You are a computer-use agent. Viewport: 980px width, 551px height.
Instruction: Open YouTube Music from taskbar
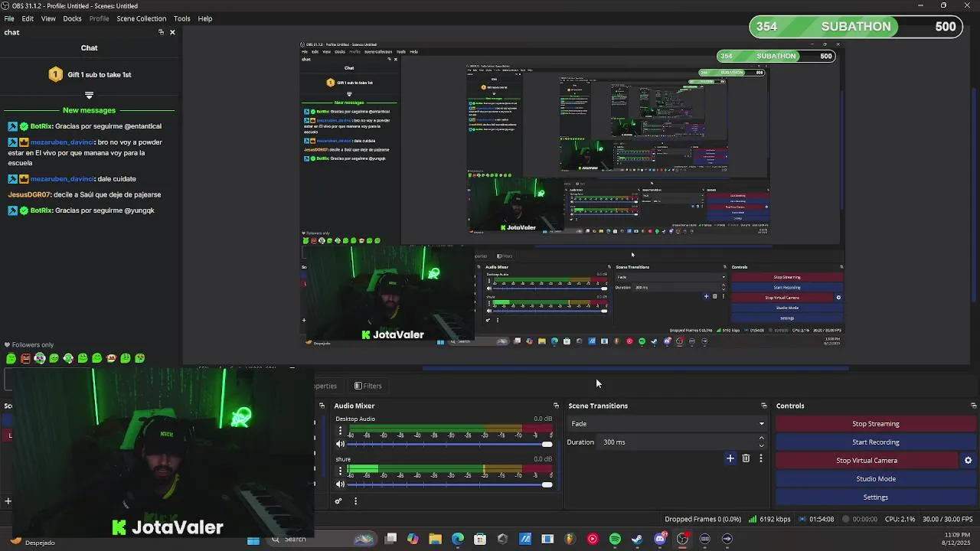tap(592, 540)
